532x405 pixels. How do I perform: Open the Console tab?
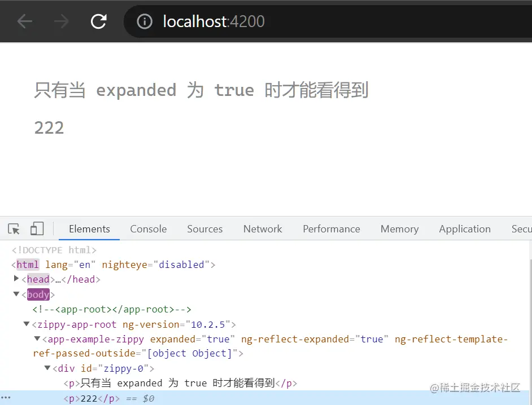(x=149, y=229)
